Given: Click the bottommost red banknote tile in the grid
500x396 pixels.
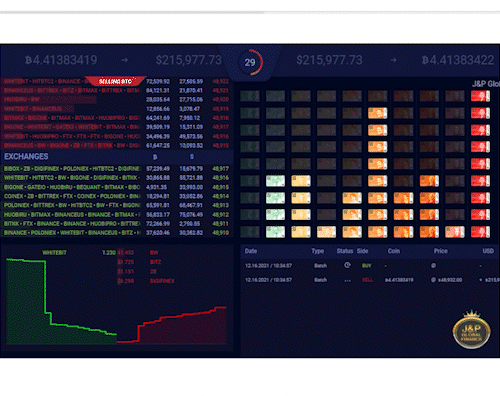Looking at the screenshot, I should pos(480,232).
